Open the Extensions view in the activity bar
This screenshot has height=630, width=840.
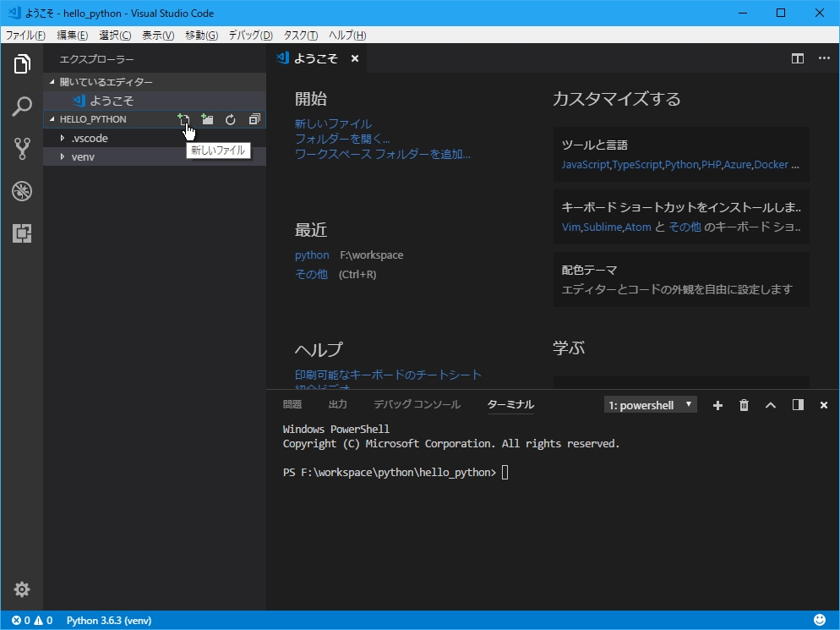click(x=22, y=233)
